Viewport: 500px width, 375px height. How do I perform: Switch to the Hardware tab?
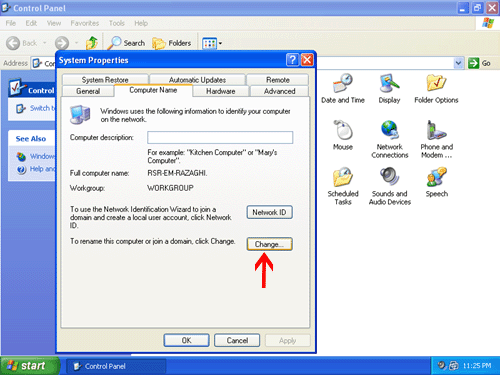221,91
